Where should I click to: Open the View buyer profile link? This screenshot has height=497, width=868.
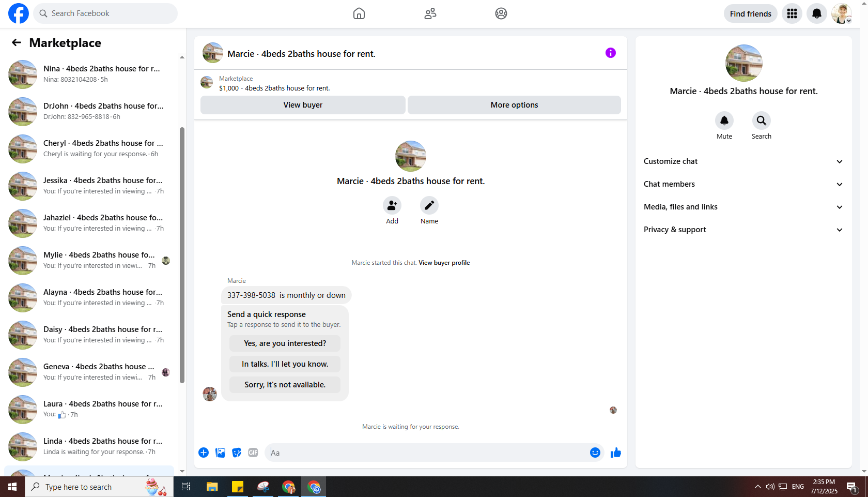coord(444,263)
